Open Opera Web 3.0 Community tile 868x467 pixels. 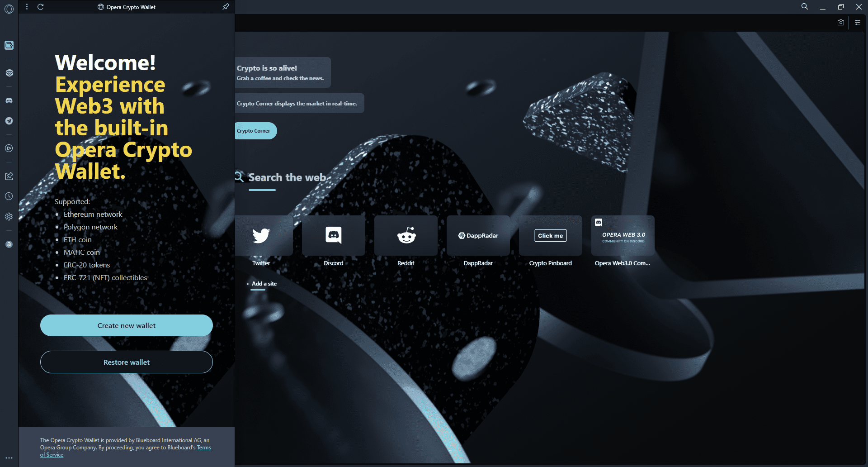click(623, 236)
